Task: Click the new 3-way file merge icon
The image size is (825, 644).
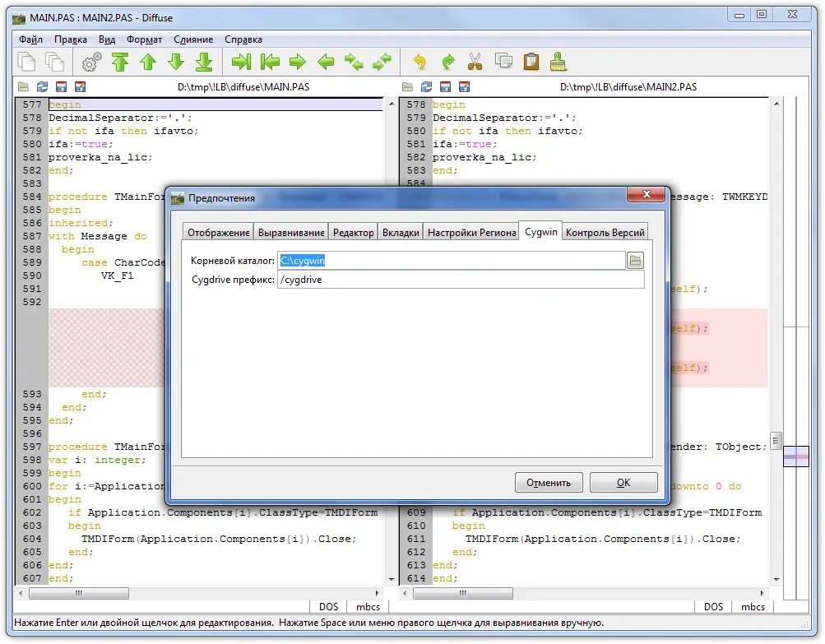Action: click(54, 62)
